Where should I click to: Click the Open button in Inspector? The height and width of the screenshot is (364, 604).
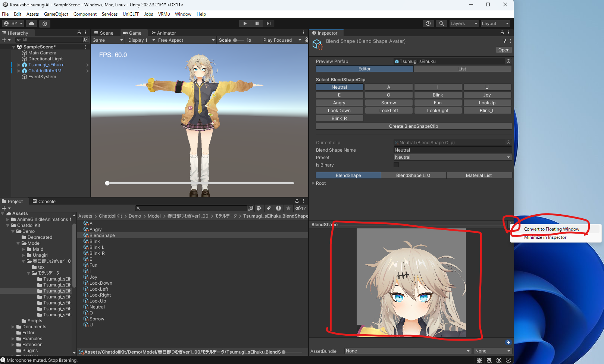[504, 50]
